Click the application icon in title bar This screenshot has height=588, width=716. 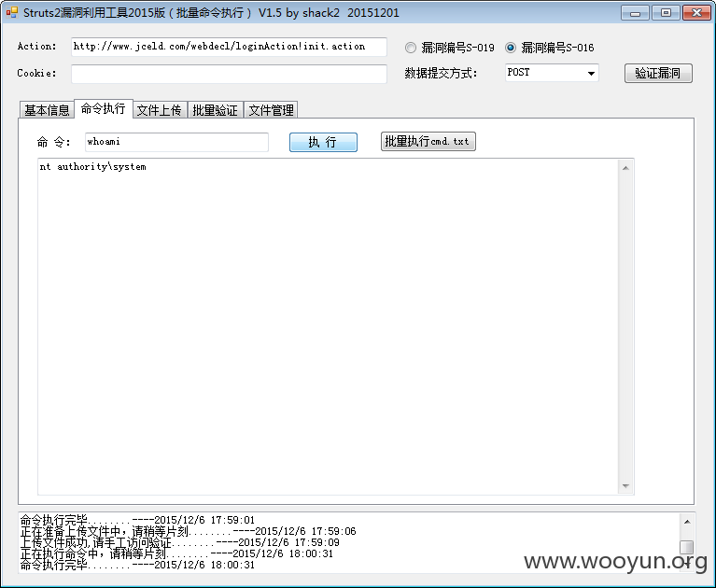(12, 12)
